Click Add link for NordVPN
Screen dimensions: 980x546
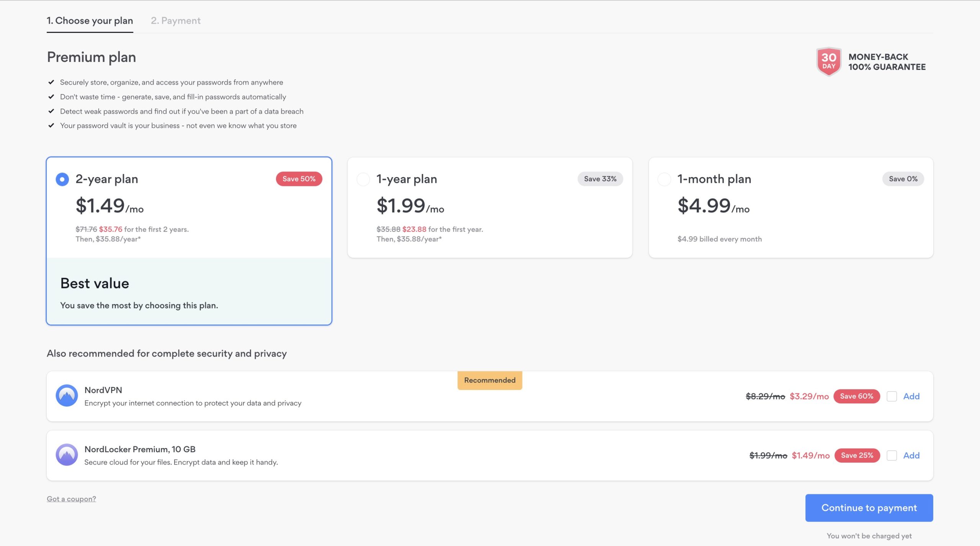911,396
